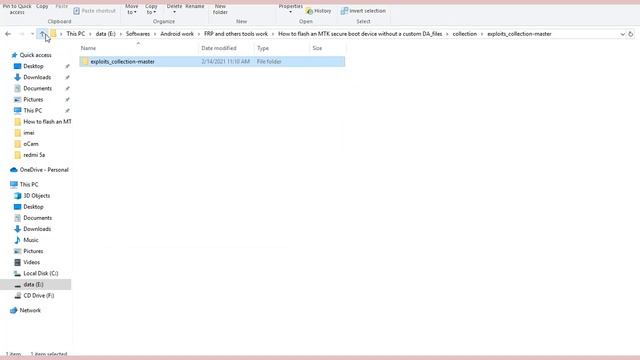Open the Delete dropdown in ribbon
Viewport: 640px width, 360px height.
pos(174,8)
